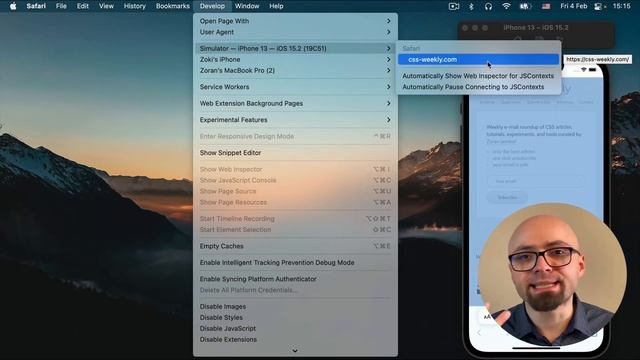
Task: Open the File menu
Action: click(x=61, y=6)
